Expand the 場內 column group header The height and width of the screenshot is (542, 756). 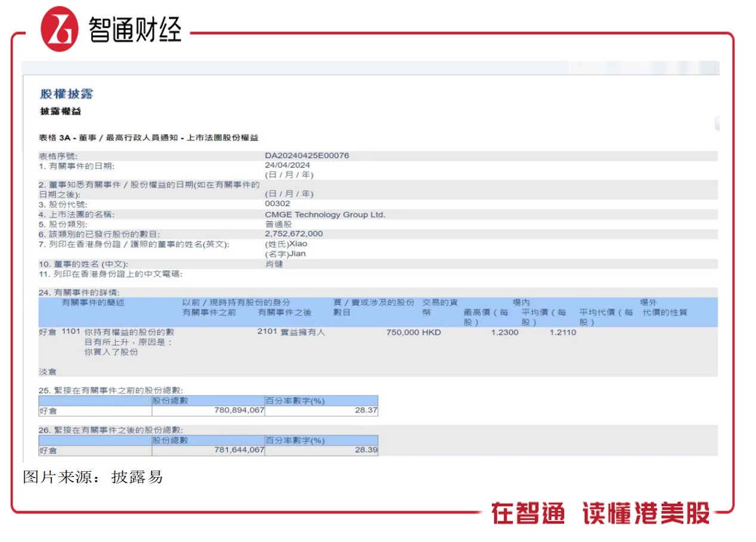(x=519, y=302)
